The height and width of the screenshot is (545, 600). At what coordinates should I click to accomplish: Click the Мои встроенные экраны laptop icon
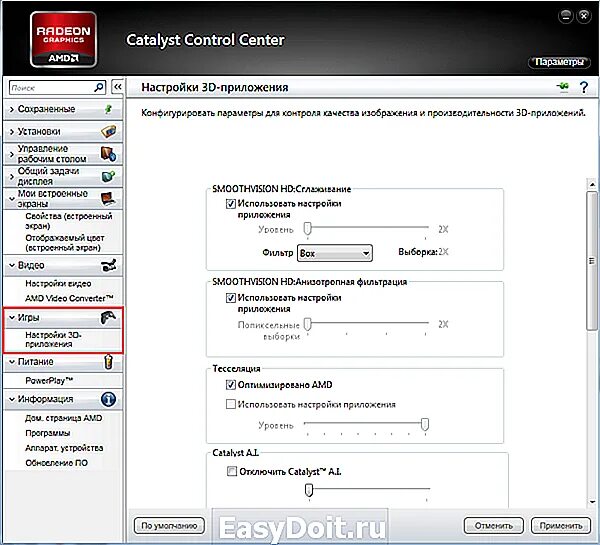[108, 198]
